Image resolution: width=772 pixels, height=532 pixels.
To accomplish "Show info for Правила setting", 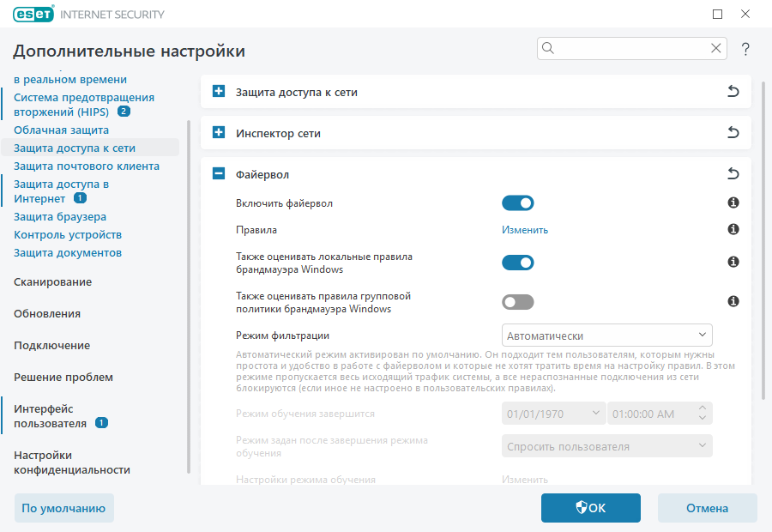I will [x=733, y=229].
